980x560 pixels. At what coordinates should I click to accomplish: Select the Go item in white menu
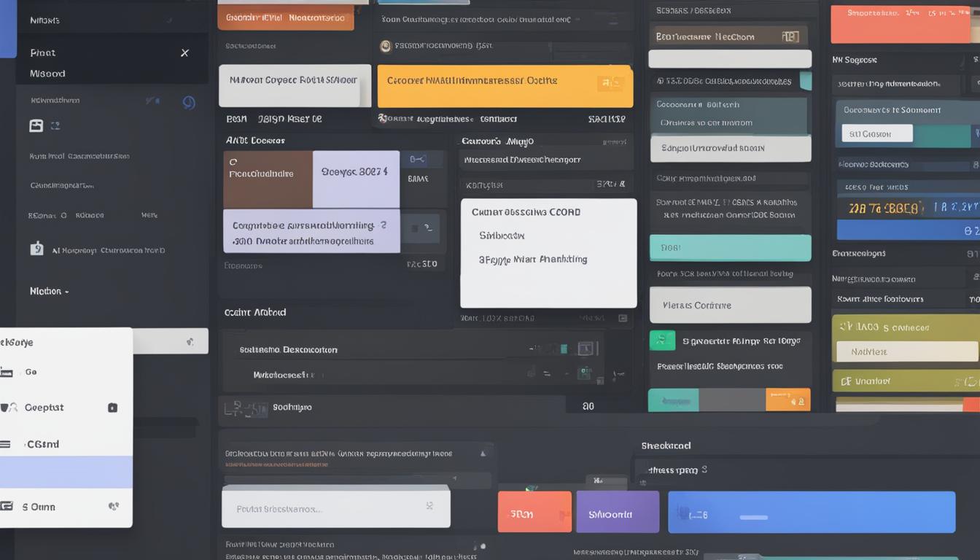[31, 372]
